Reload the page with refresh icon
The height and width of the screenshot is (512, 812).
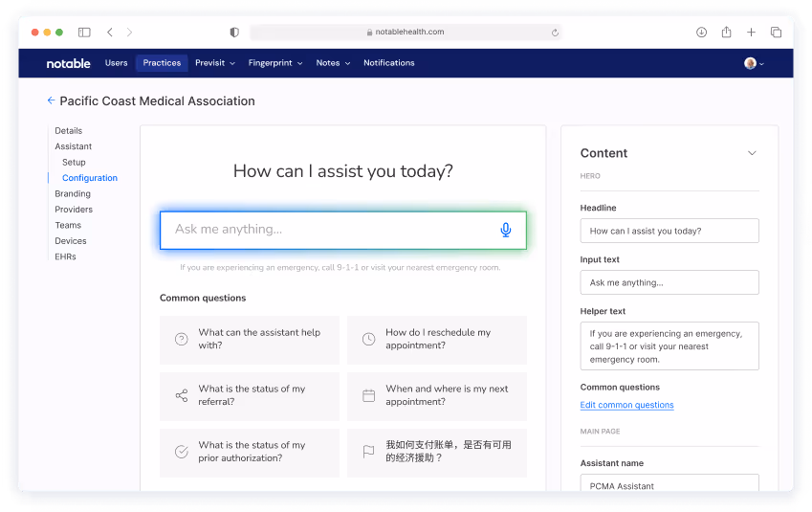pos(555,33)
